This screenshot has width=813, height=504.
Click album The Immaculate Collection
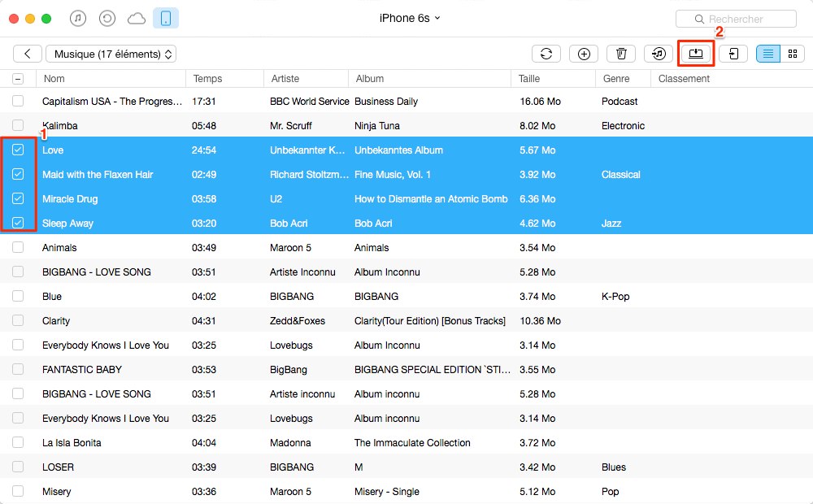412,443
